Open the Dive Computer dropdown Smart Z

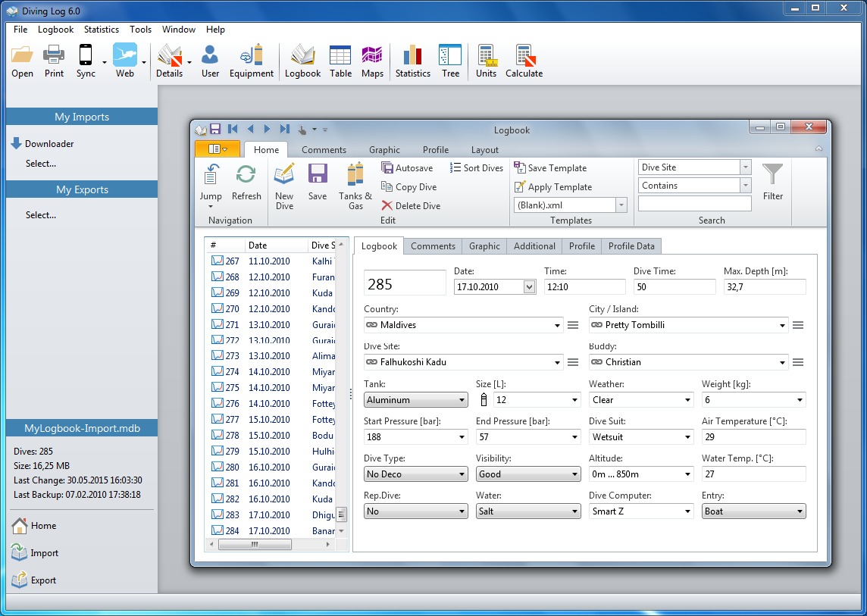(688, 511)
